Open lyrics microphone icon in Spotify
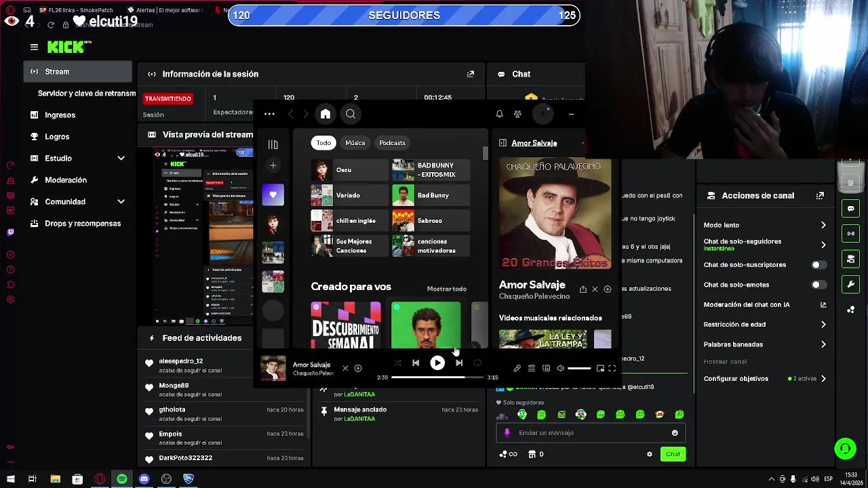868x488 pixels. [x=517, y=368]
